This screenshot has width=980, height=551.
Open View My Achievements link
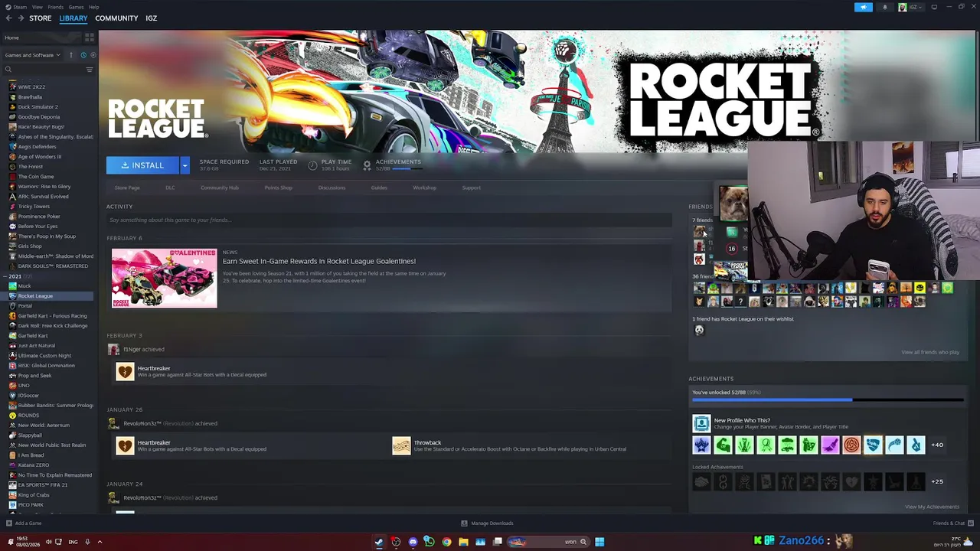pyautogui.click(x=932, y=507)
